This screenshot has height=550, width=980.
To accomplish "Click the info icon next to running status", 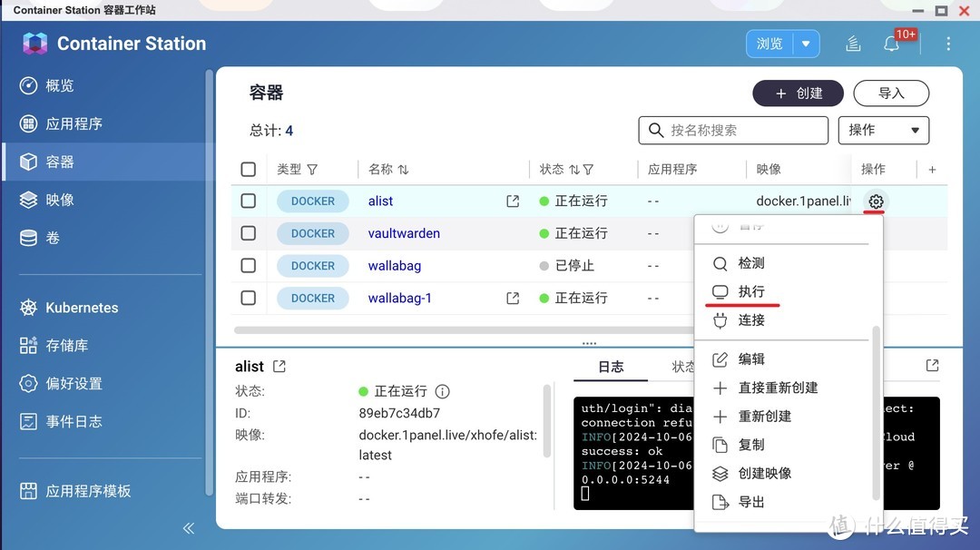I will pos(442,391).
